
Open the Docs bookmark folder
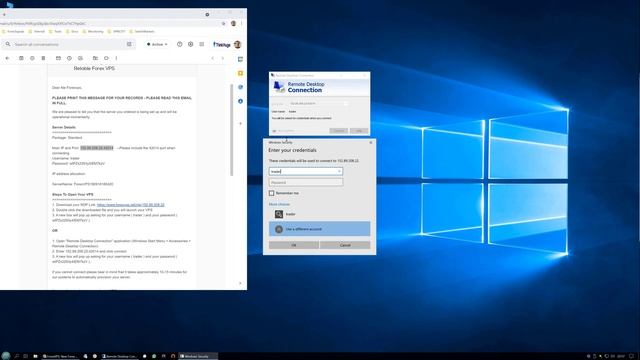[x=72, y=31]
